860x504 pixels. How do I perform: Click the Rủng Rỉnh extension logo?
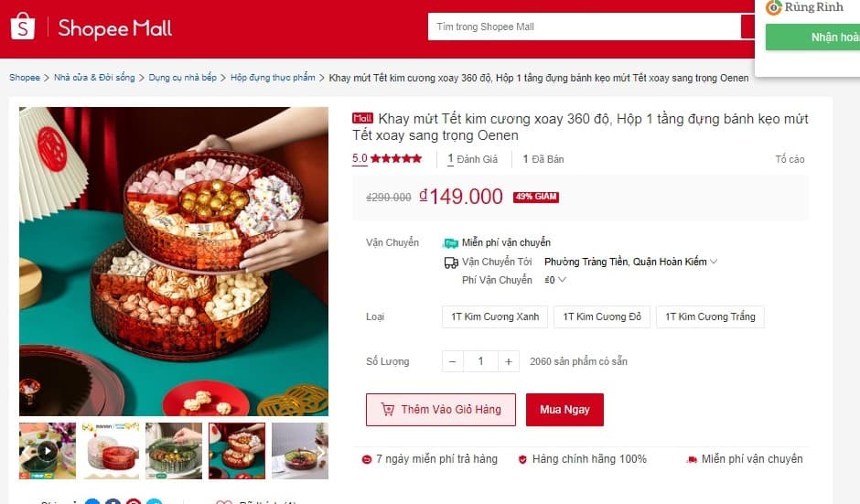pos(805,7)
